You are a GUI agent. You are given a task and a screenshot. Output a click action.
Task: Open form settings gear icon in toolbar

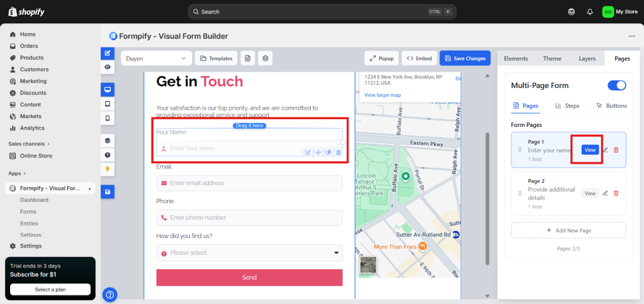(266, 58)
